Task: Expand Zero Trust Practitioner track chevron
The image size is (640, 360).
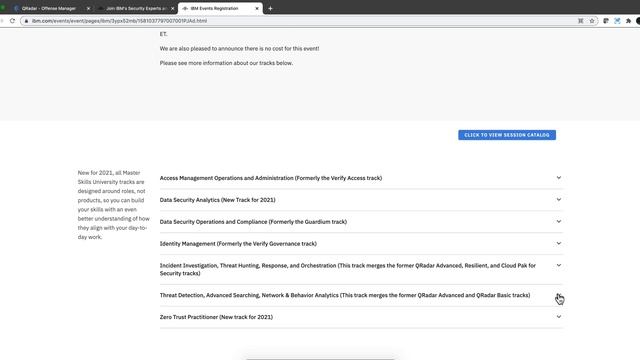Action: coord(559,317)
